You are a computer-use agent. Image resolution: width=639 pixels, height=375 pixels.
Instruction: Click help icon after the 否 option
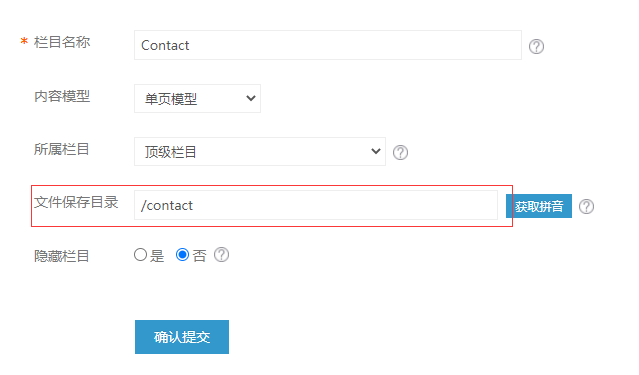(x=221, y=255)
